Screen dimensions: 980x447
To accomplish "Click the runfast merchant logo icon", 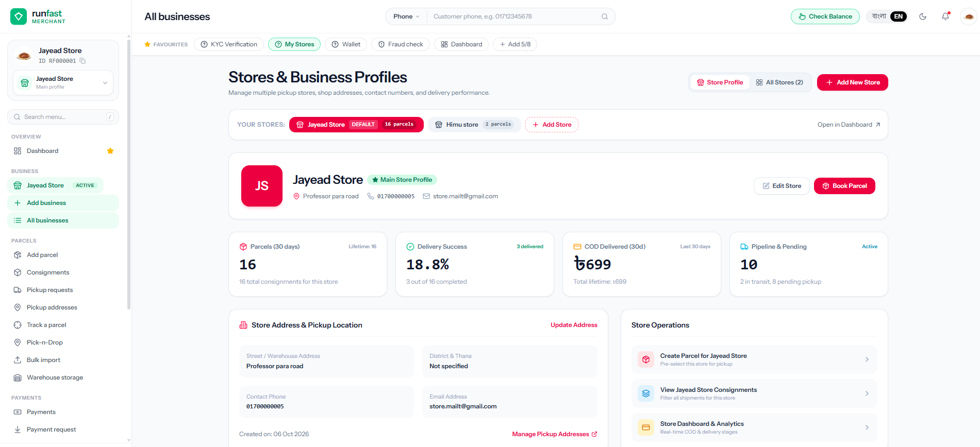I will coord(19,16).
